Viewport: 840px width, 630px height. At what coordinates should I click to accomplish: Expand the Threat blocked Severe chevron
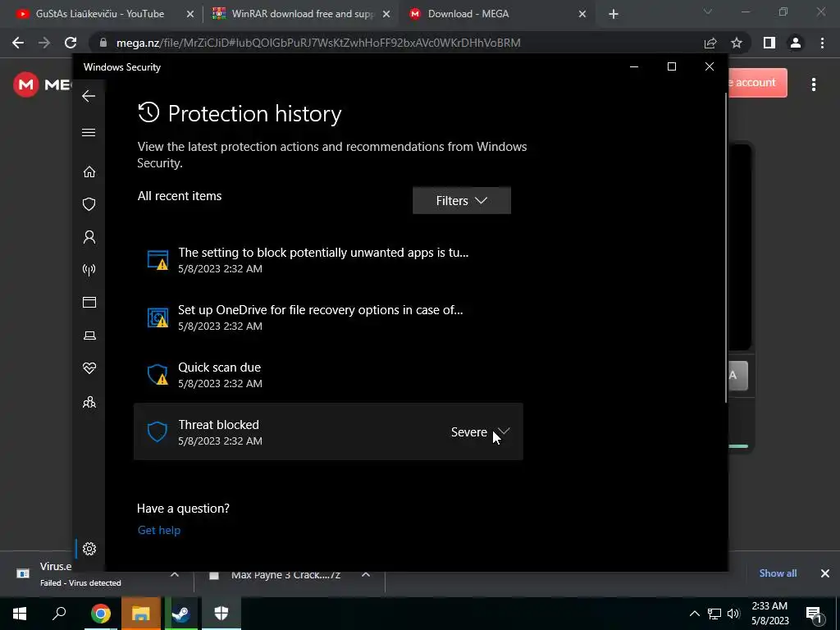[x=504, y=431]
